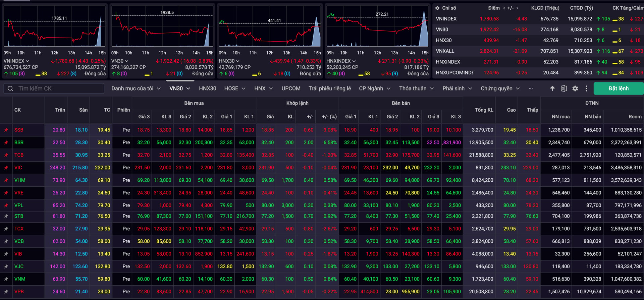Open the Chứng quyền dropdown
Image resolution: width=644 pixels, height=300 pixels.
[500, 88]
